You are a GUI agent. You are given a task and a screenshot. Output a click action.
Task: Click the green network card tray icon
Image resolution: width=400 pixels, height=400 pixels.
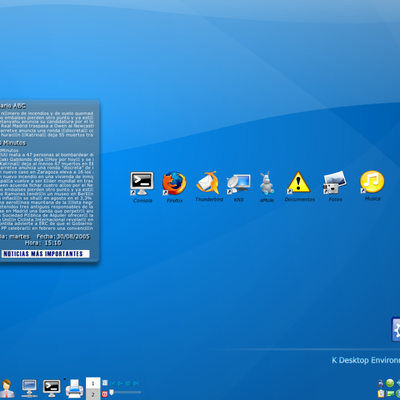tap(390, 394)
